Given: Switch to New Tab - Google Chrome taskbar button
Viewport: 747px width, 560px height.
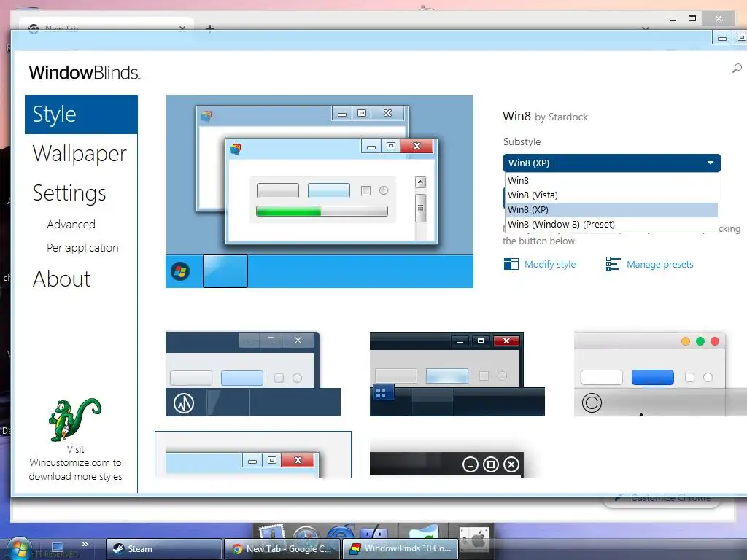Looking at the screenshot, I should [282, 549].
